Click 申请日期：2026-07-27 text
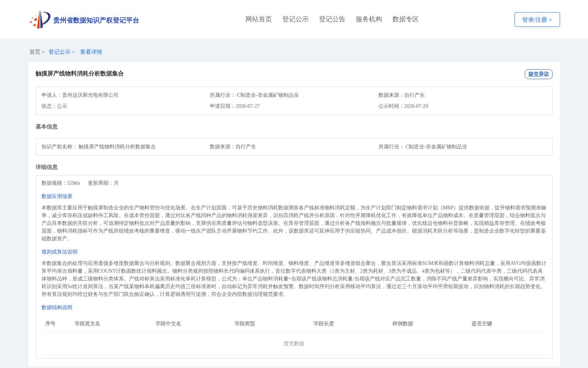Screen dimensions: 588x368 click(235, 106)
